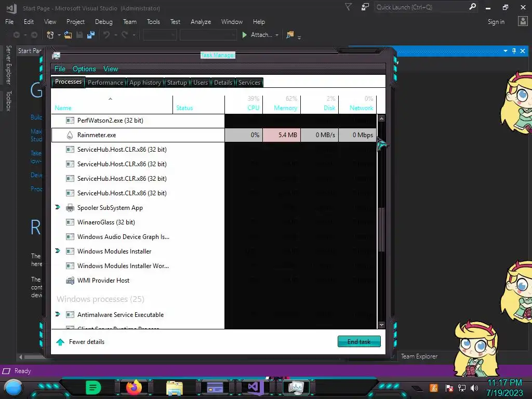
Task: Open the Task Manager File menu
Action: click(x=60, y=69)
